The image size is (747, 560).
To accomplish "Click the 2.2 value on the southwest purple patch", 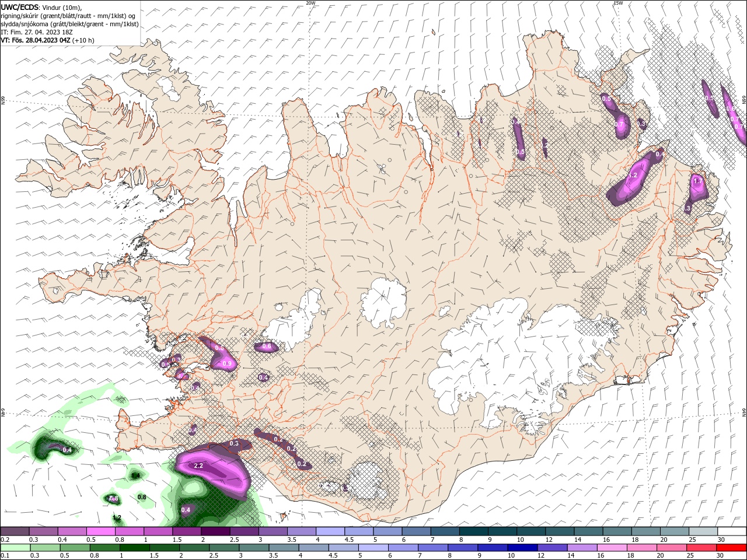I will [198, 466].
